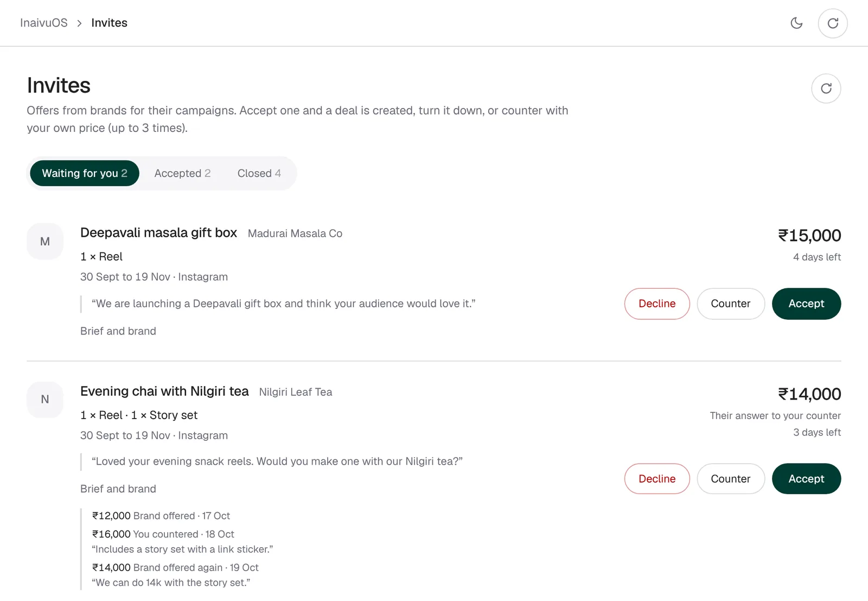Accept the ₹15,000 Deepavali invite
The image size is (868, 601).
point(806,303)
